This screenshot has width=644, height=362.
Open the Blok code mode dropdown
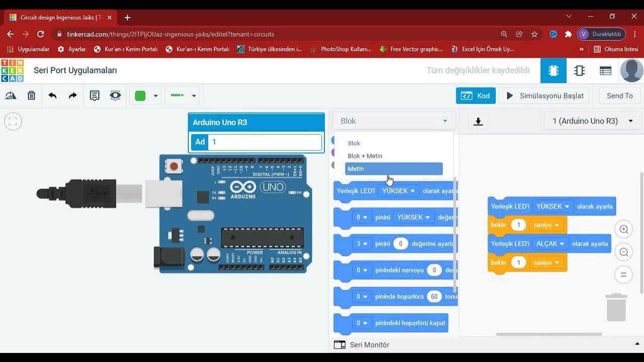tap(394, 121)
